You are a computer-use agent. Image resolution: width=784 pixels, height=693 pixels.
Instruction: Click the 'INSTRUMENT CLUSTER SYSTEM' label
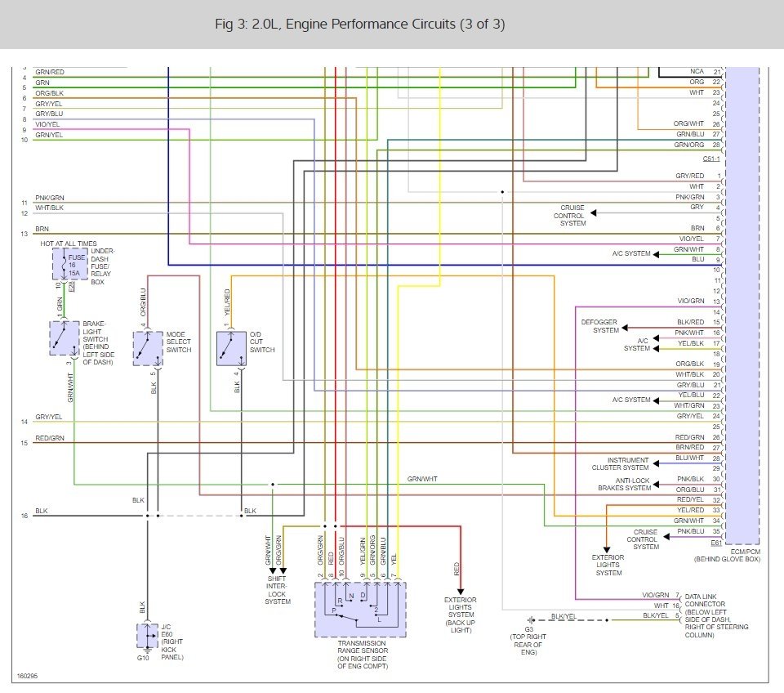pyautogui.click(x=620, y=463)
